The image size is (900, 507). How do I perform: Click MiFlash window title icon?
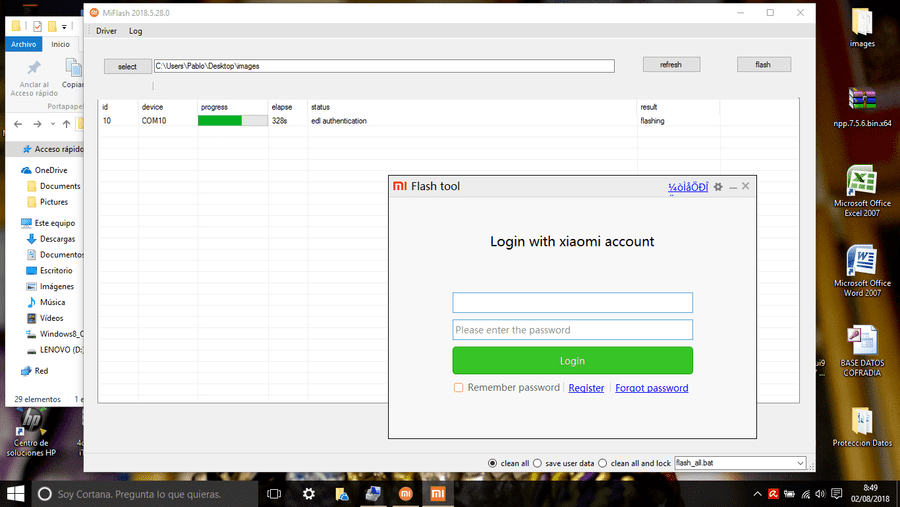[94, 13]
